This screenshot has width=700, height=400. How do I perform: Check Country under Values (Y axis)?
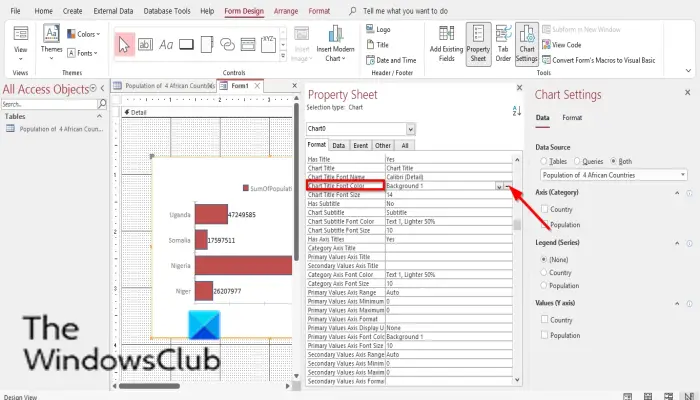pyautogui.click(x=544, y=319)
